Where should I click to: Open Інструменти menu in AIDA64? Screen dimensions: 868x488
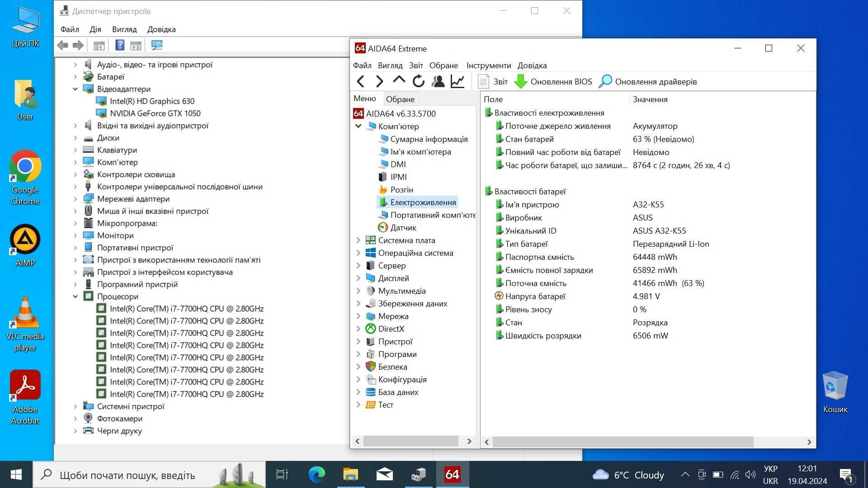(489, 66)
